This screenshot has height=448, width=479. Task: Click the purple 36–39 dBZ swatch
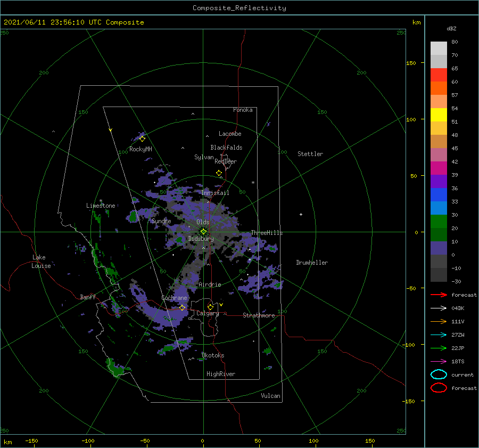pyautogui.click(x=439, y=181)
